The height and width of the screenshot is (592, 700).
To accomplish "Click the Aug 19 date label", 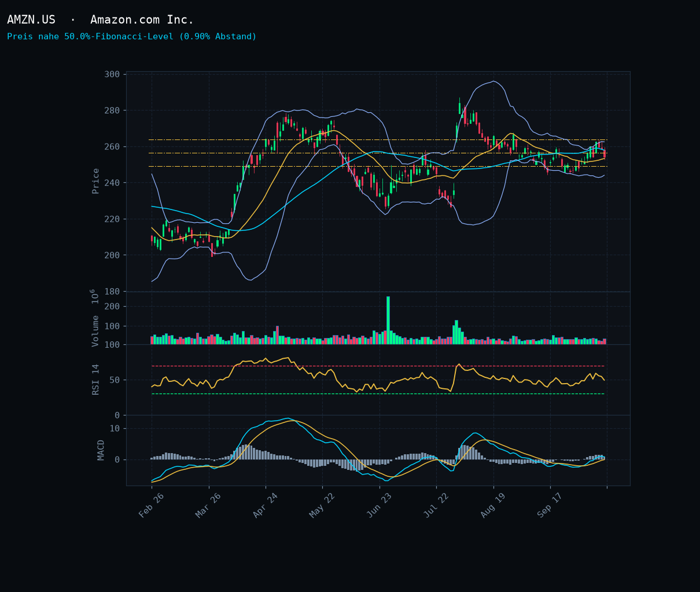I will 493,505.
